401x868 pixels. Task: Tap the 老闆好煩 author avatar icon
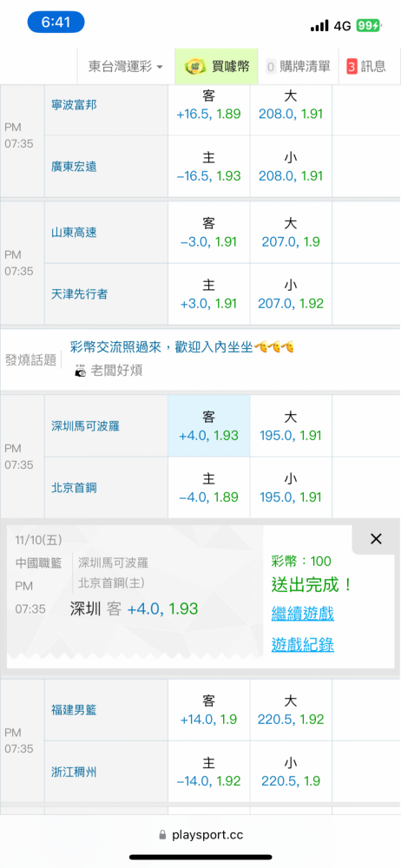point(81,371)
